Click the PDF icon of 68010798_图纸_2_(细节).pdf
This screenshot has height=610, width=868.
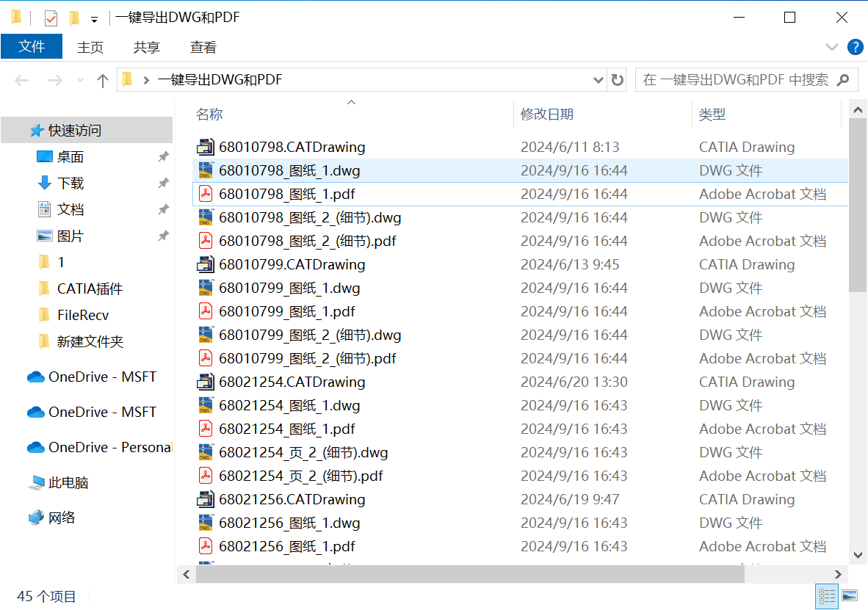click(205, 241)
